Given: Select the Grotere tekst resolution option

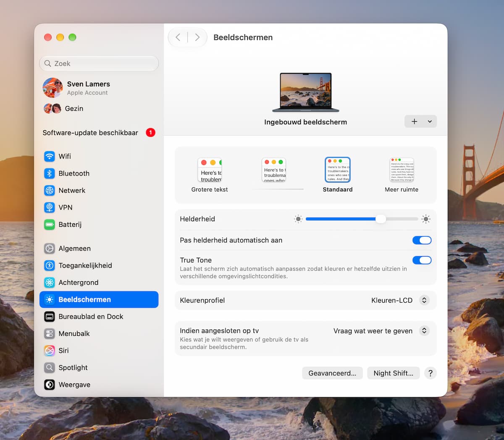Looking at the screenshot, I should [x=210, y=175].
